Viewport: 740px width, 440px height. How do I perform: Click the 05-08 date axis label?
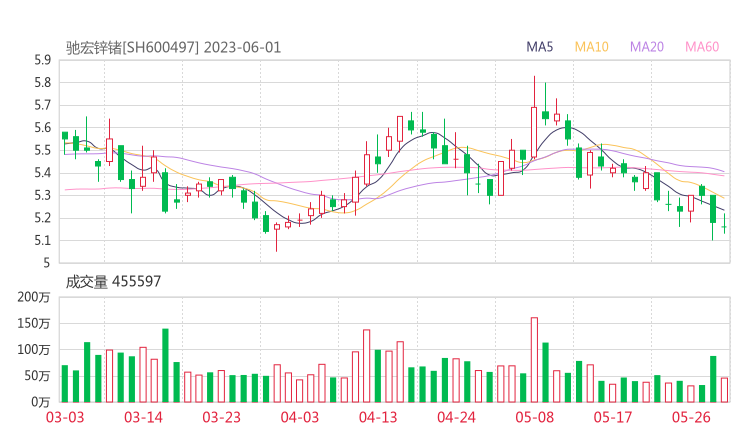click(x=534, y=417)
